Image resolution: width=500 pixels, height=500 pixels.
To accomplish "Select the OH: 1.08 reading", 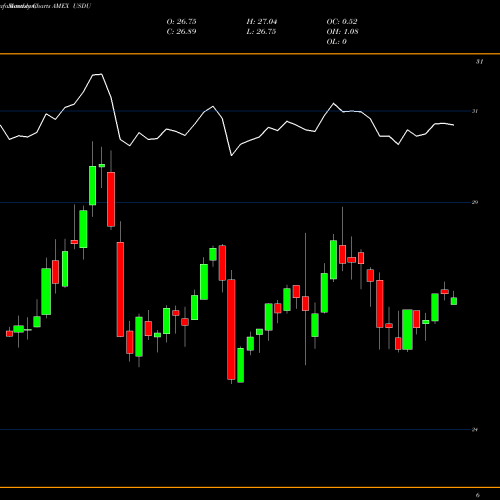I will point(342,32).
